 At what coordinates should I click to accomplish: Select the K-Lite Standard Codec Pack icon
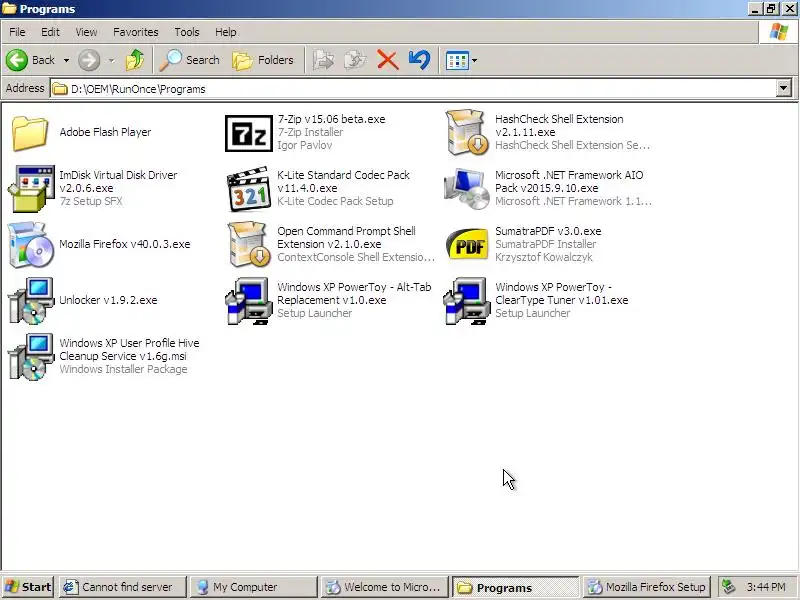(x=248, y=189)
